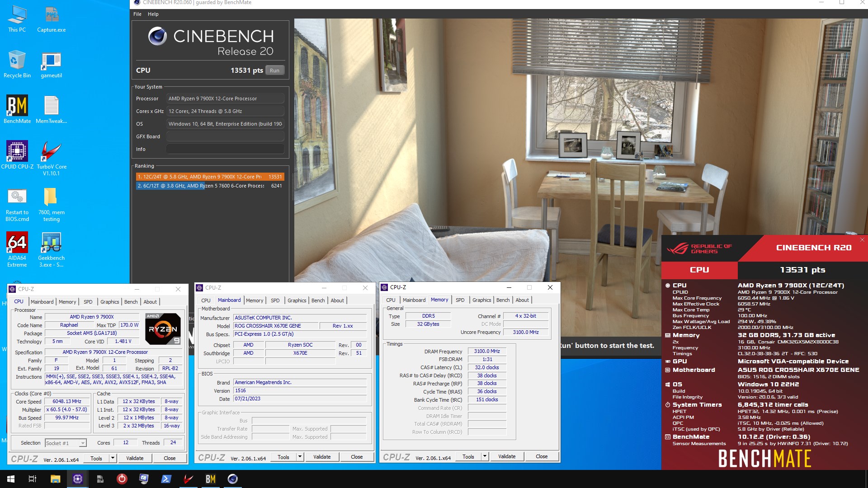Open PowerShell from taskbar
Screen dimensions: 868x488
point(166,479)
